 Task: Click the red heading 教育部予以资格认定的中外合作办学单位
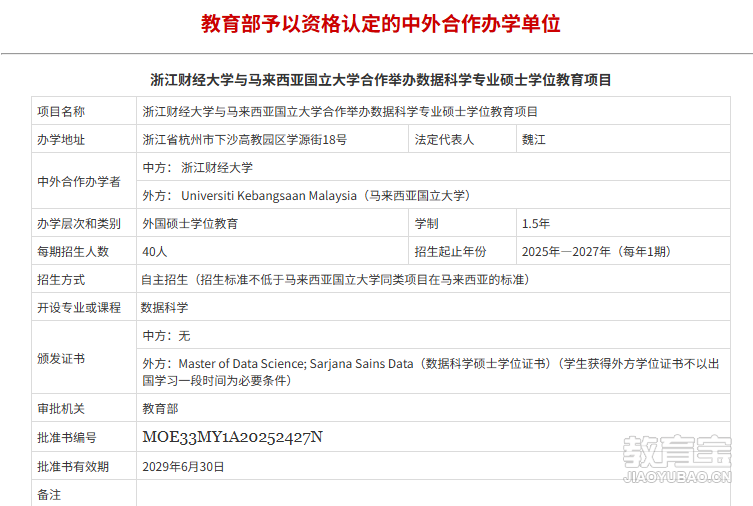click(380, 24)
